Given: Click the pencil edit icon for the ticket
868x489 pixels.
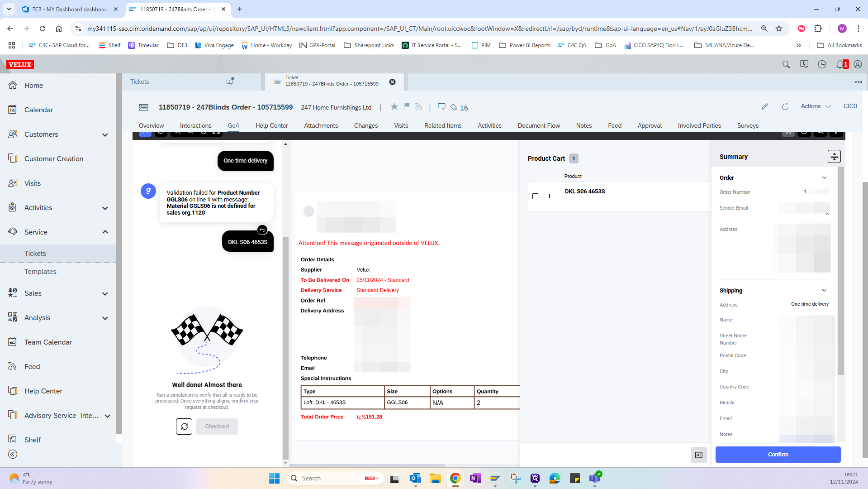Looking at the screenshot, I should [x=765, y=106].
